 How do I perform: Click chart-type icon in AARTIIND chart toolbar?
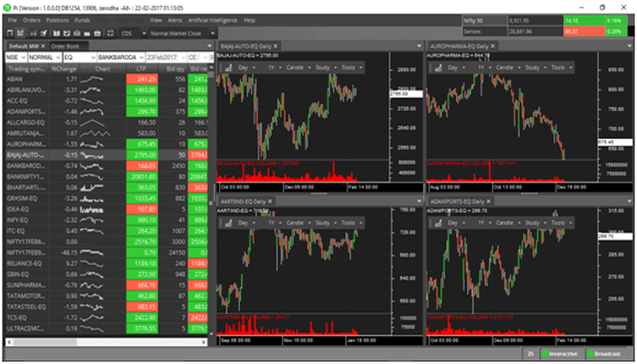(x=228, y=223)
